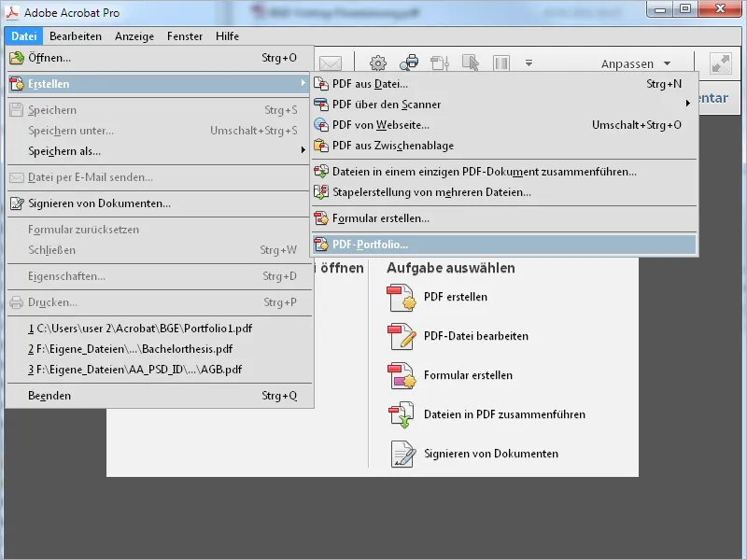Screen dimensions: 747x560
Task: Select Speichern als... menu entry
Action: tap(161, 151)
